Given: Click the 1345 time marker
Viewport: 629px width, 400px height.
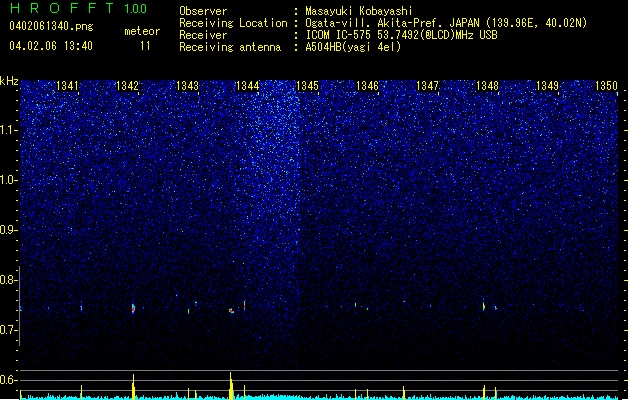Looking at the screenshot, I should coord(307,86).
